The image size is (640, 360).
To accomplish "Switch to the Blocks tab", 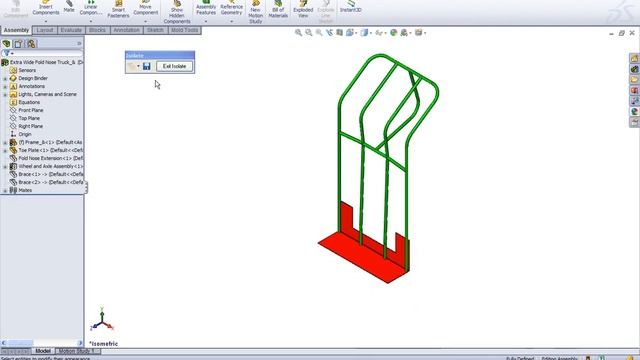I will (97, 30).
